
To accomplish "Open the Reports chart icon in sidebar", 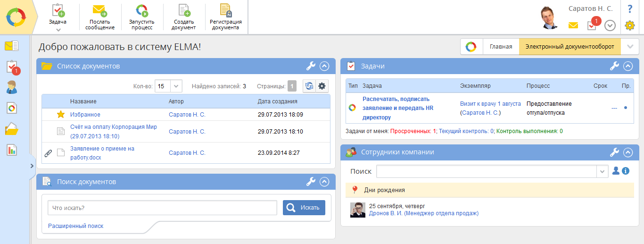I will coord(11,150).
